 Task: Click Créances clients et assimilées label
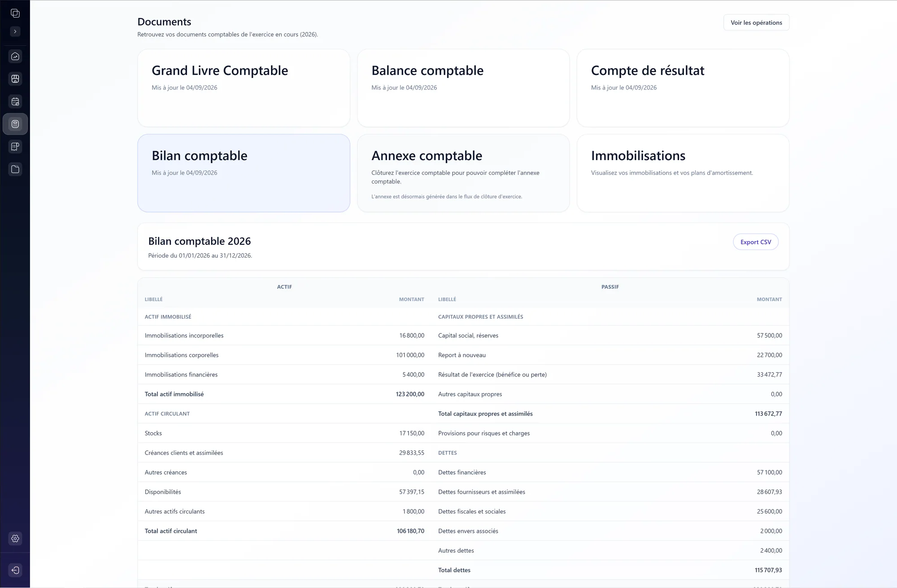point(183,453)
